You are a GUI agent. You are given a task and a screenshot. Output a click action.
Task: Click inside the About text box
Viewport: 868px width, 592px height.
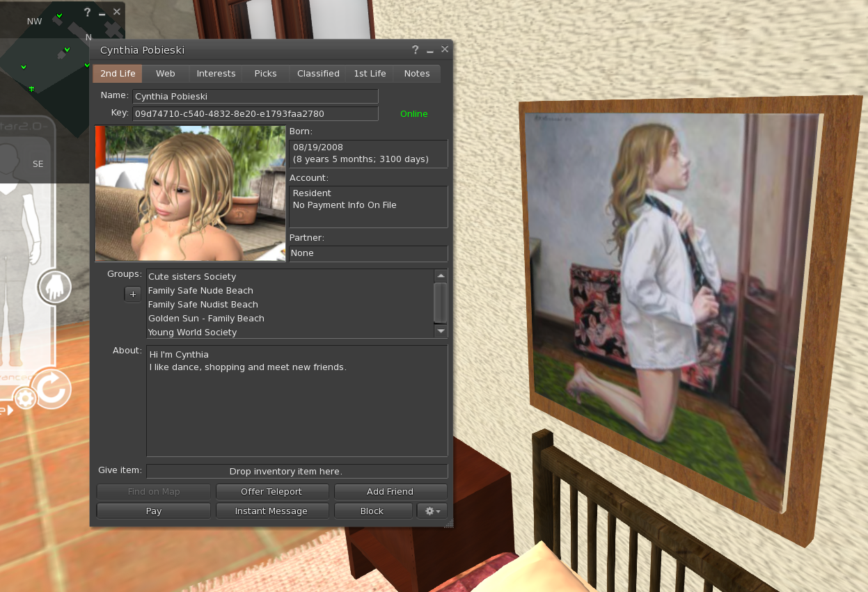click(x=297, y=401)
